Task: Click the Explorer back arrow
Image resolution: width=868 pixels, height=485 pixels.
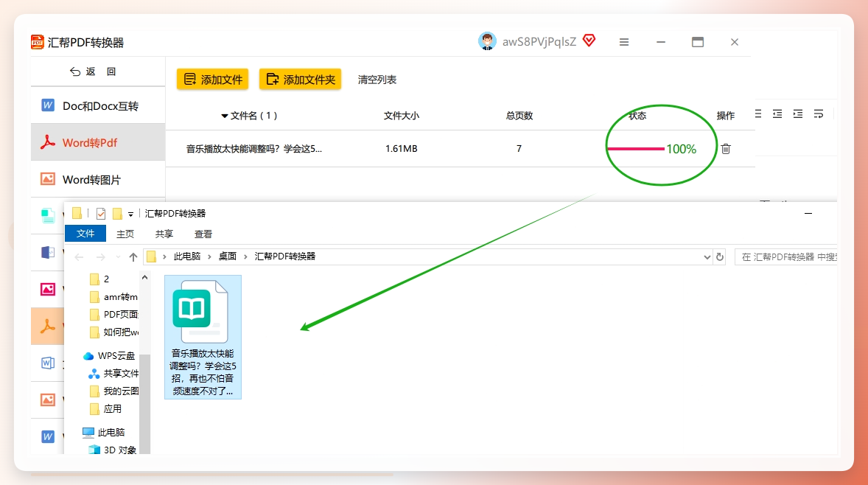Action: coord(79,257)
